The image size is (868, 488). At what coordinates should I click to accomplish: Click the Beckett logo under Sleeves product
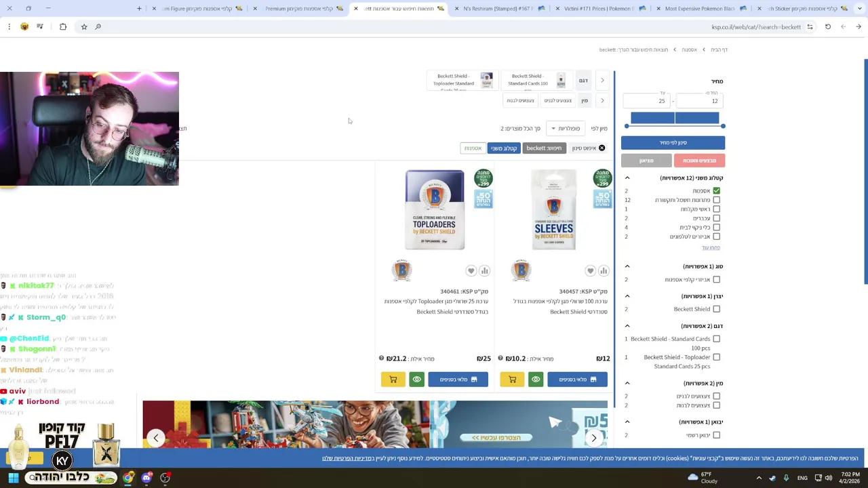[x=521, y=270]
